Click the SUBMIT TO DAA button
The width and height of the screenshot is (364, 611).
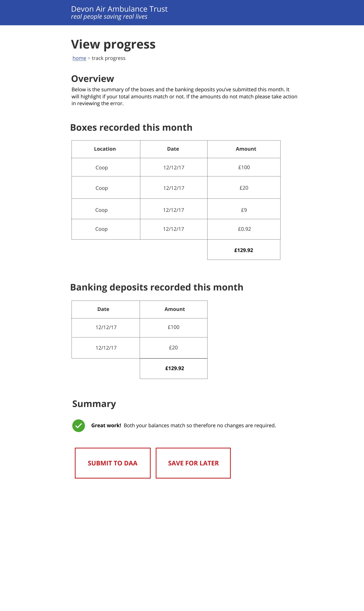click(113, 463)
